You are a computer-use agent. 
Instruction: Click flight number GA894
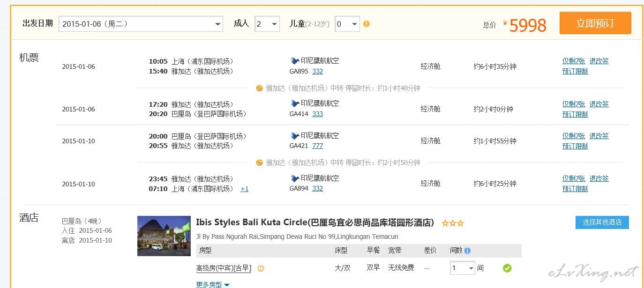[x=299, y=189]
